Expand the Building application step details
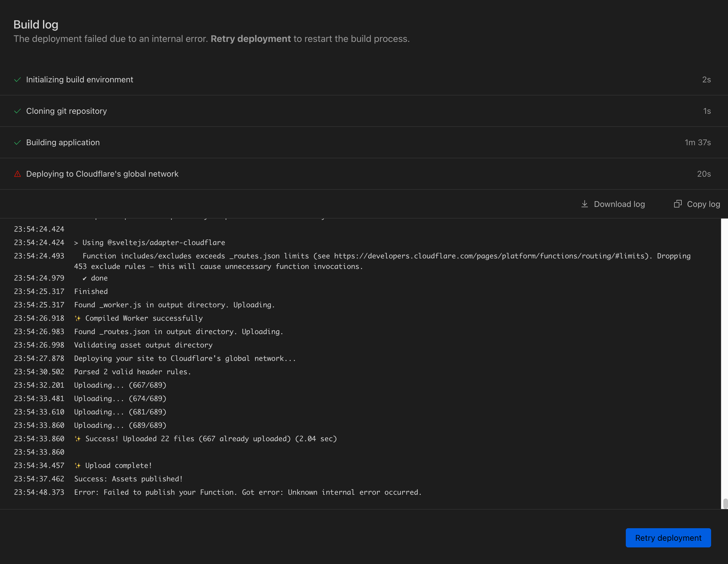 point(63,142)
